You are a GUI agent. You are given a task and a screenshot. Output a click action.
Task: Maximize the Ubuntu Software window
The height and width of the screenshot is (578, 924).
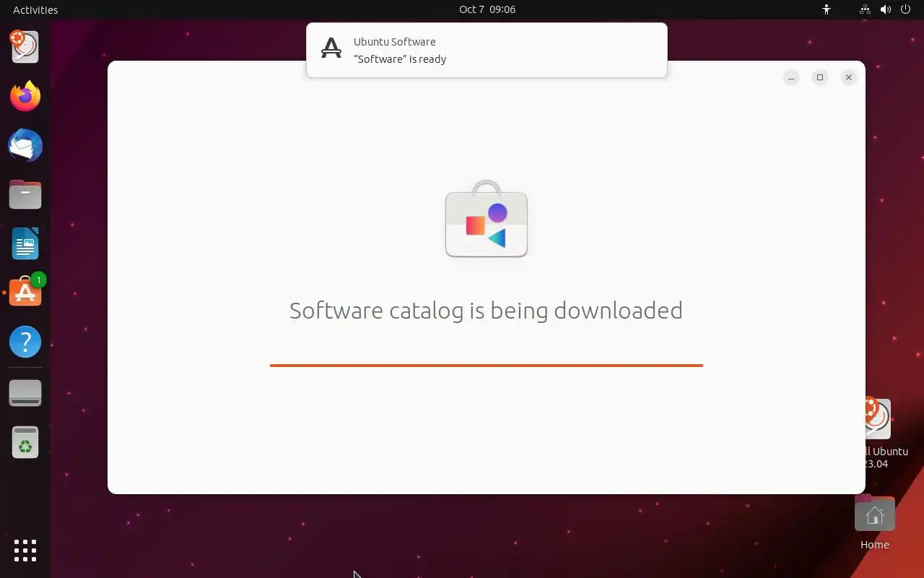(820, 77)
